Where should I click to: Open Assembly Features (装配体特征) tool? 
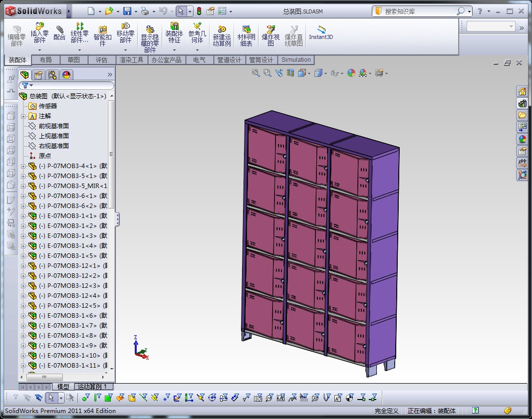(174, 32)
